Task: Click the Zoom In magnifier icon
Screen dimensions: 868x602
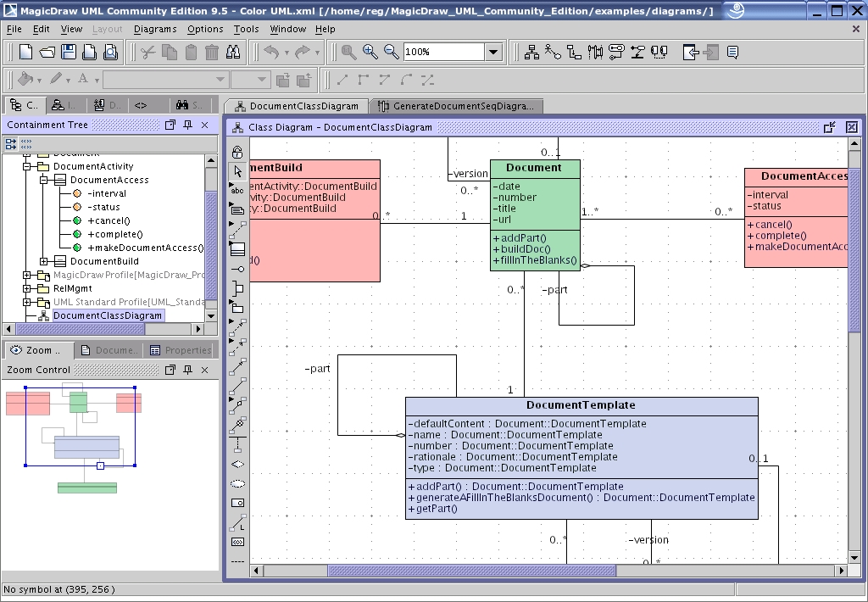Action: point(370,53)
